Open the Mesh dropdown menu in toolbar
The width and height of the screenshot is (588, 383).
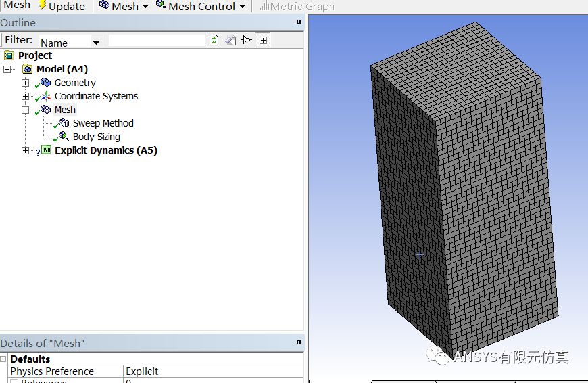pos(124,6)
